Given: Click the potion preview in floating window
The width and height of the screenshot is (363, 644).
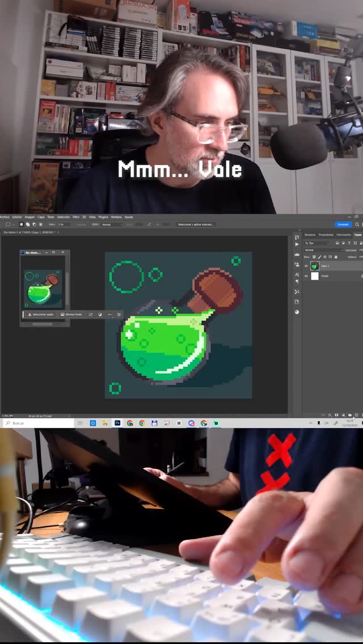Looking at the screenshot, I should pos(43,289).
